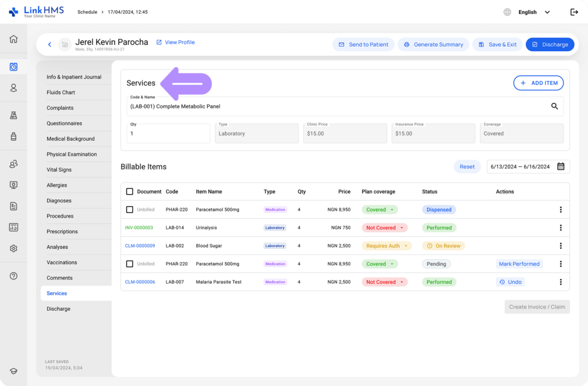Image resolution: width=588 pixels, height=386 pixels.
Task: Open the reports chart icon in the sidebar
Action: click(14, 227)
